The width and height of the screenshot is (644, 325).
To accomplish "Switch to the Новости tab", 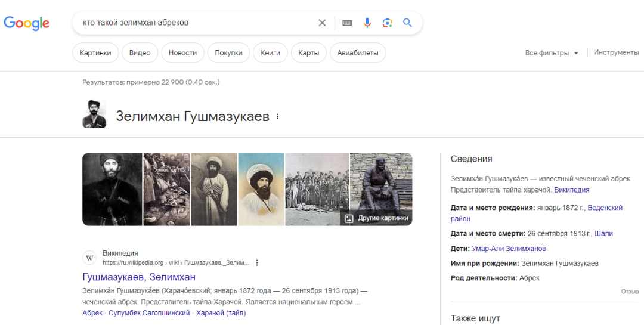I will click(x=182, y=53).
